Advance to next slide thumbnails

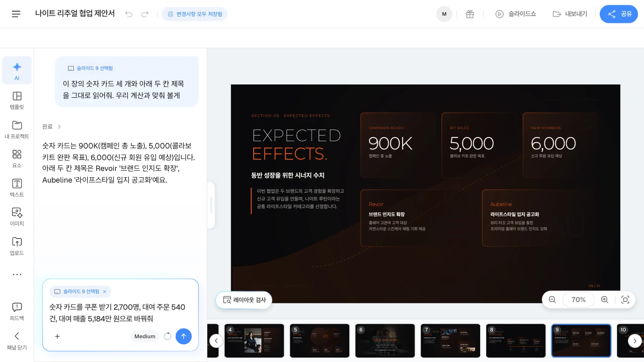(x=635, y=341)
